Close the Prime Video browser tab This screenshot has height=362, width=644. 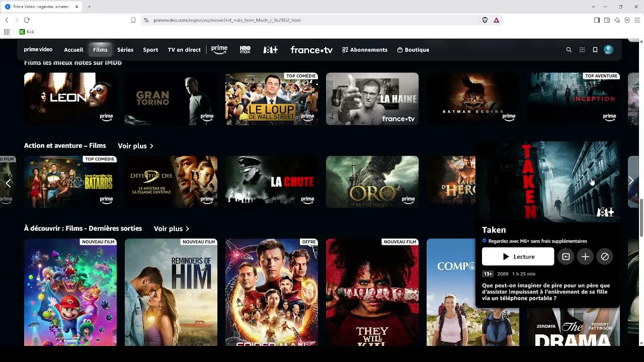tap(76, 7)
